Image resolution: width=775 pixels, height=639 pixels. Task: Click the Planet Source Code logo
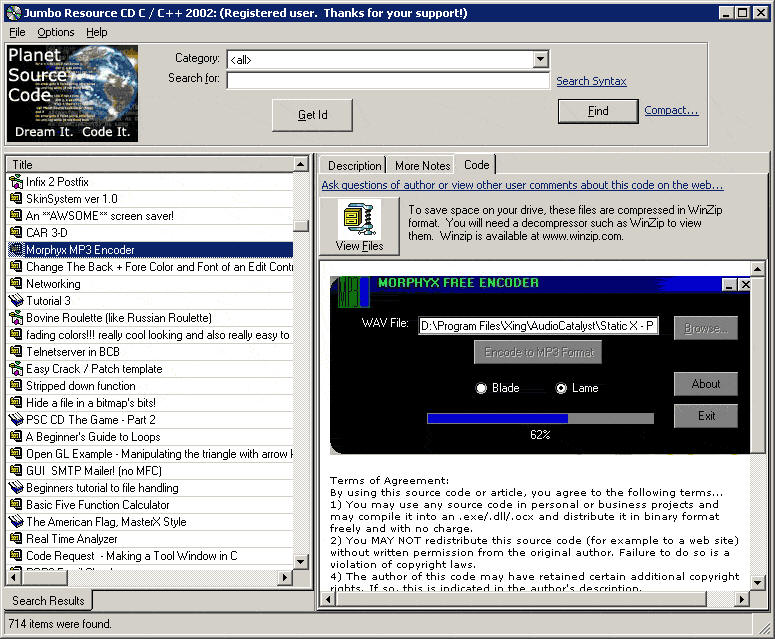[72, 93]
